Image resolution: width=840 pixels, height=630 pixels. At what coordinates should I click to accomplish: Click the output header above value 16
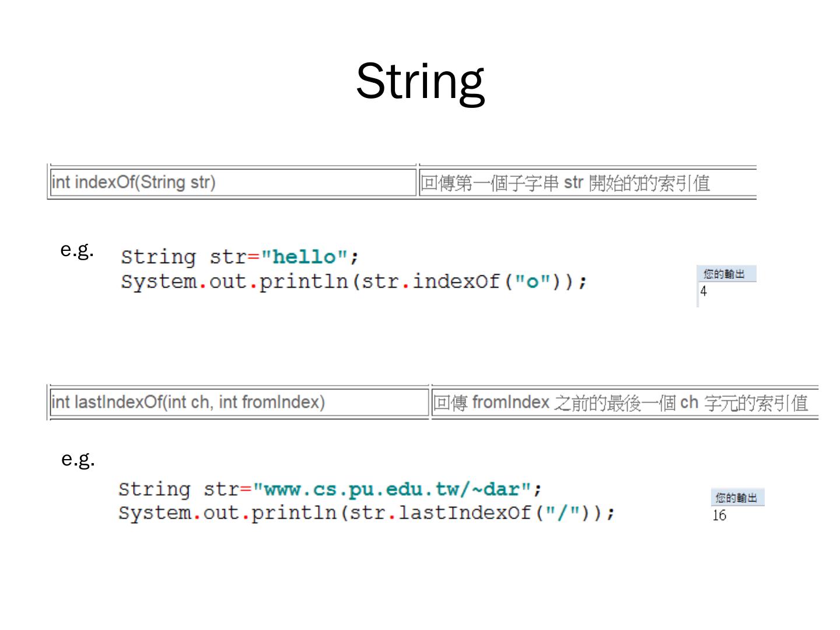[x=736, y=498]
